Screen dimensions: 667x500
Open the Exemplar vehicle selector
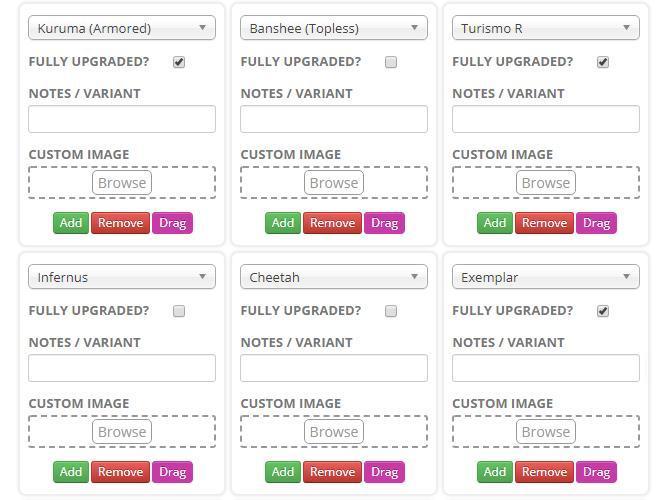point(545,277)
